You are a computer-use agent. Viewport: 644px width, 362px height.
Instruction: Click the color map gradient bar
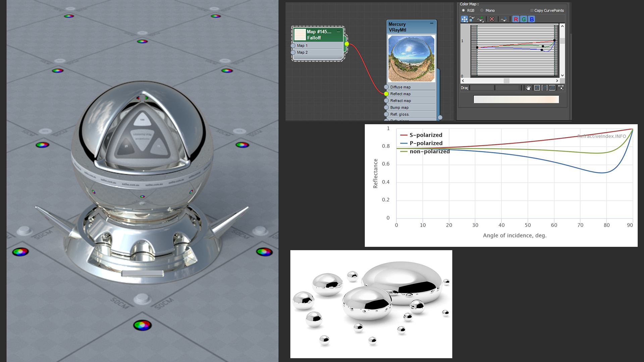(x=516, y=99)
